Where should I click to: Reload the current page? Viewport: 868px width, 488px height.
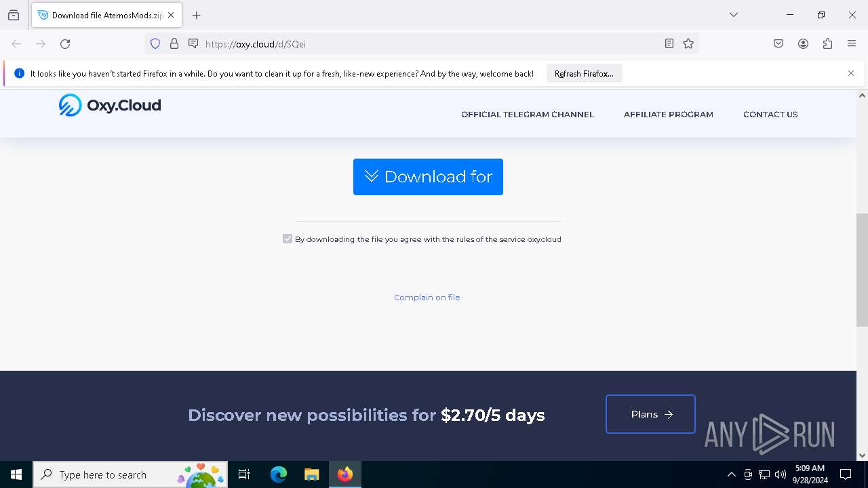65,44
